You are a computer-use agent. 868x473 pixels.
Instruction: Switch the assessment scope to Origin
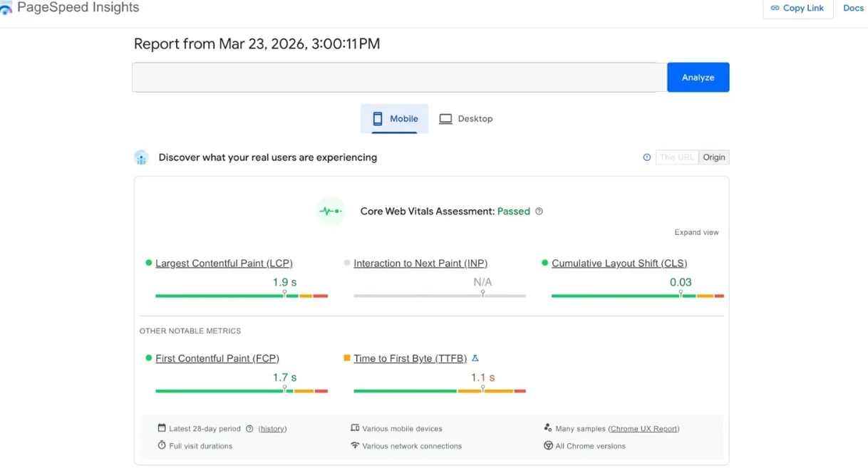713,157
